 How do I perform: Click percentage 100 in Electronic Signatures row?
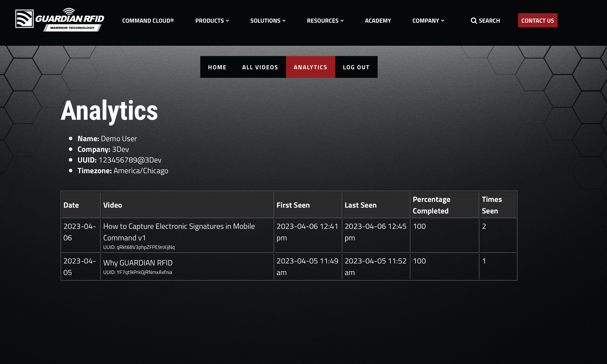(419, 226)
